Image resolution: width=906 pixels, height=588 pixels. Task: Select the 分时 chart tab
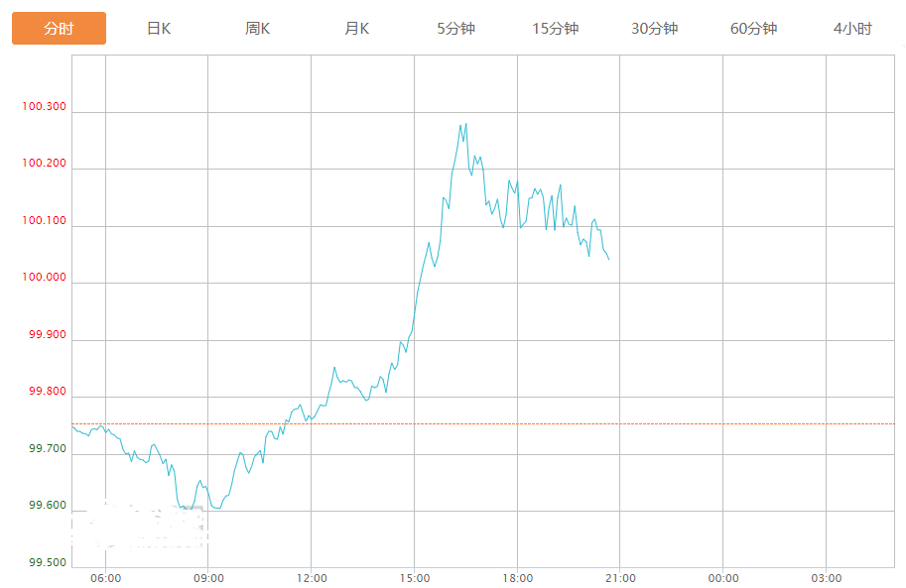coord(59,29)
